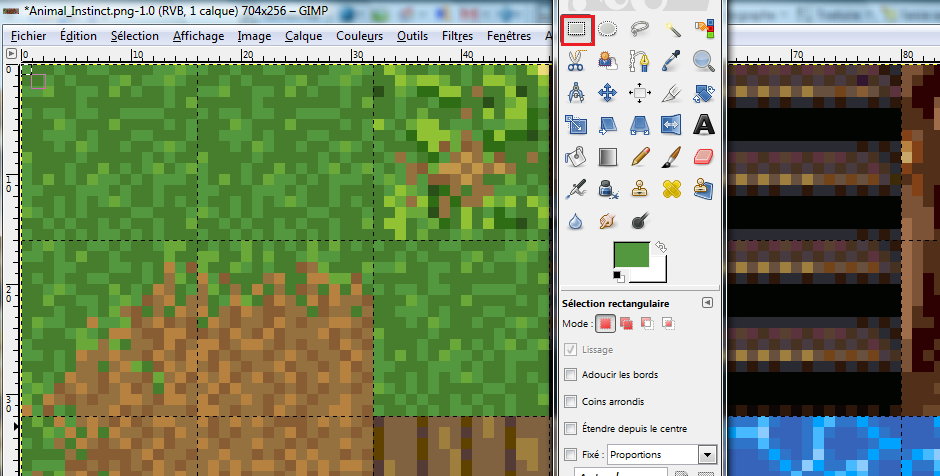
Task: Pick the Pencil tool
Action: click(x=639, y=157)
